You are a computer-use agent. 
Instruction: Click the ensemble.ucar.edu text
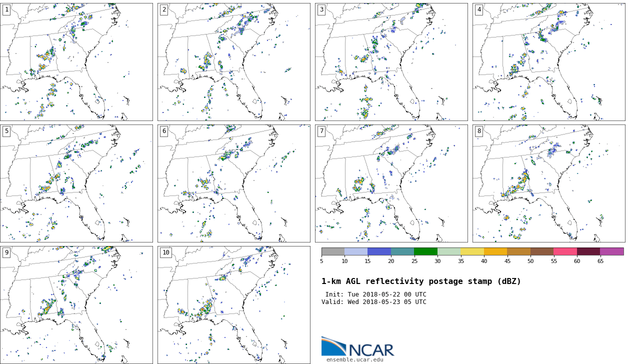(355, 359)
